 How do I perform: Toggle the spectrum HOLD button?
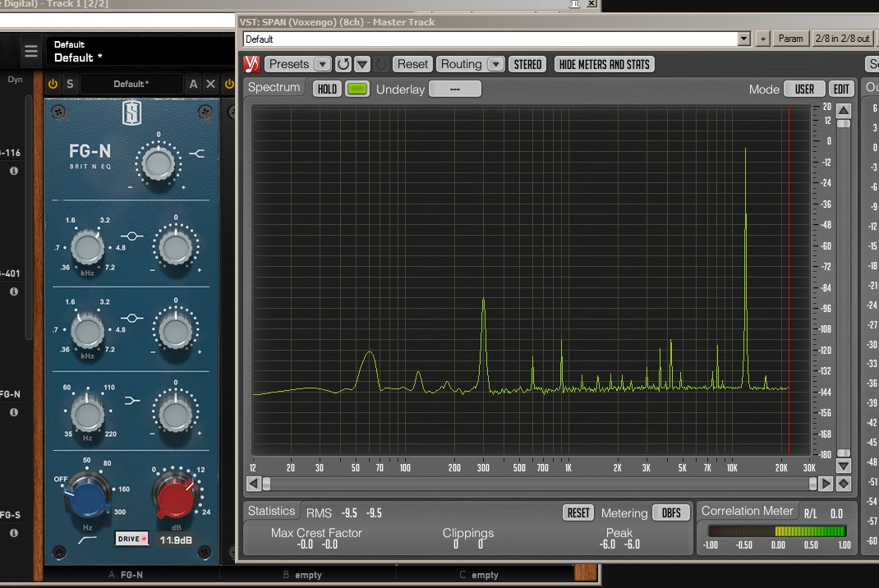(327, 89)
